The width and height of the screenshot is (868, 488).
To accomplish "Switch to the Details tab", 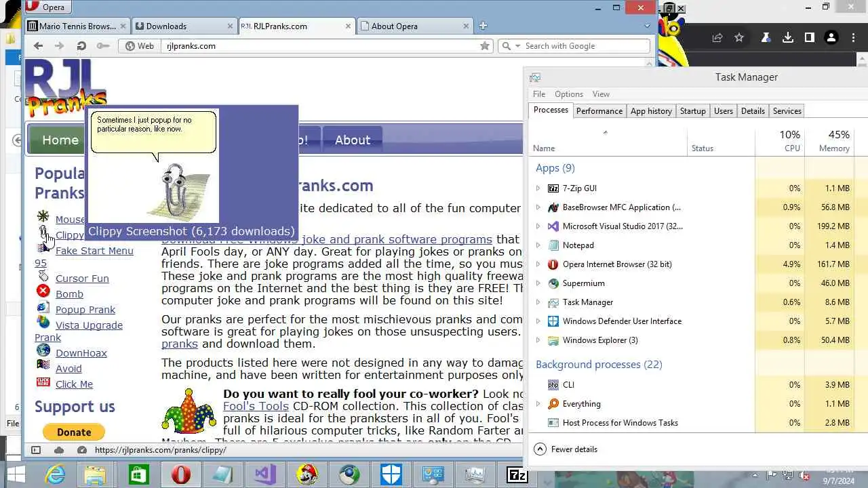I will tap(753, 111).
